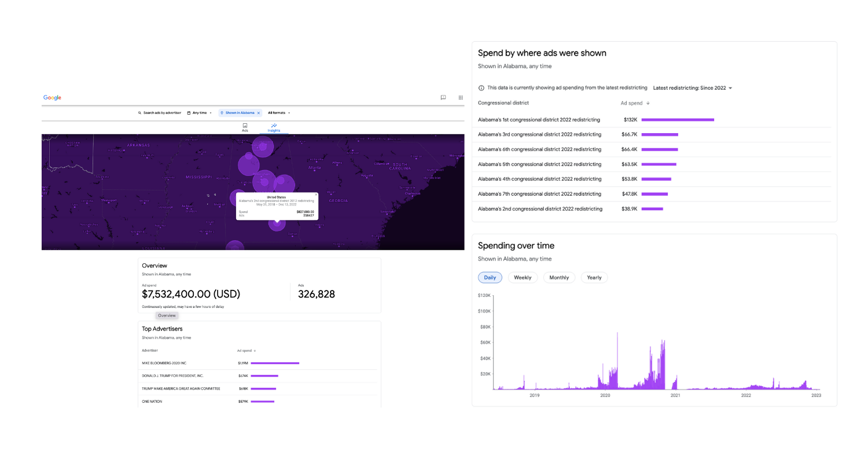The width and height of the screenshot is (868, 463).
Task: Open Latest redistricting: Since 2022 dropdown
Action: [693, 88]
